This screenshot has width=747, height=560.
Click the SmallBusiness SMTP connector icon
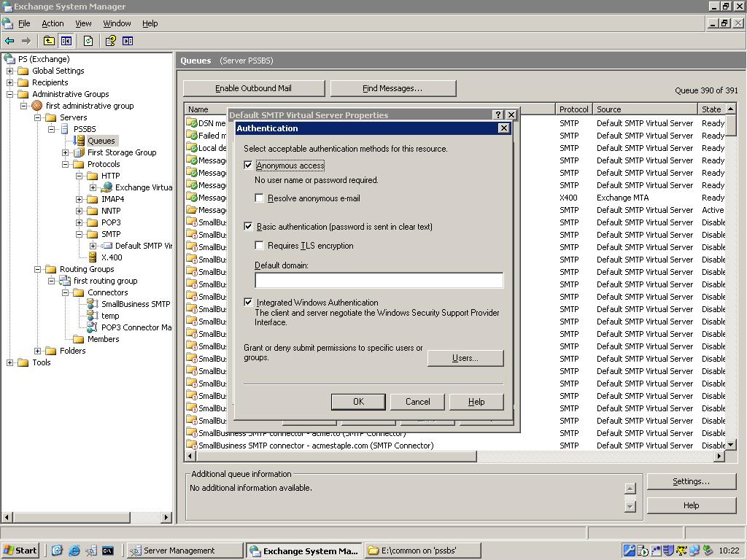click(x=93, y=304)
